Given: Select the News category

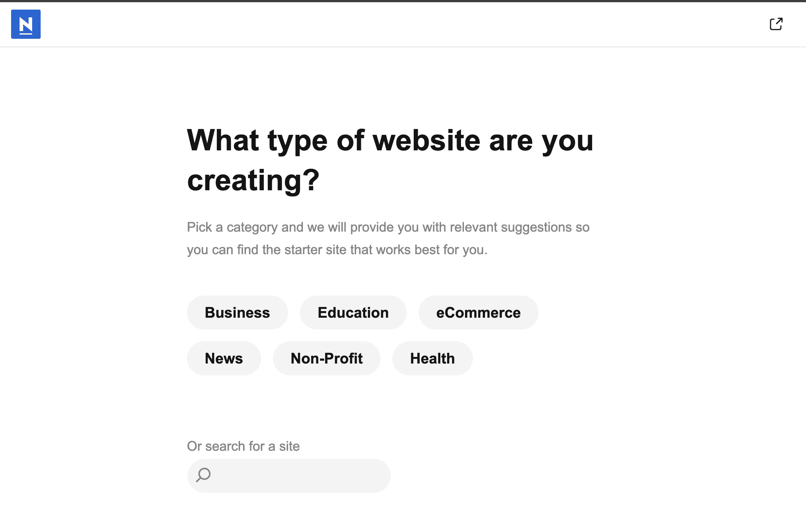Looking at the screenshot, I should 224,358.
